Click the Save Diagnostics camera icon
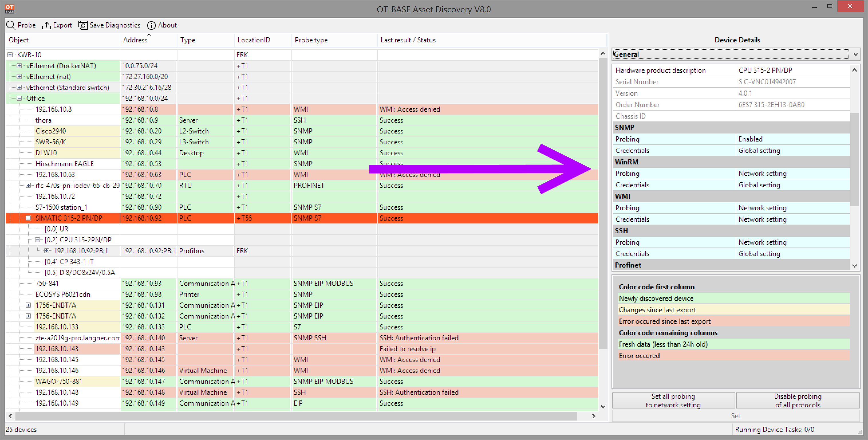This screenshot has width=868, height=440. [83, 25]
